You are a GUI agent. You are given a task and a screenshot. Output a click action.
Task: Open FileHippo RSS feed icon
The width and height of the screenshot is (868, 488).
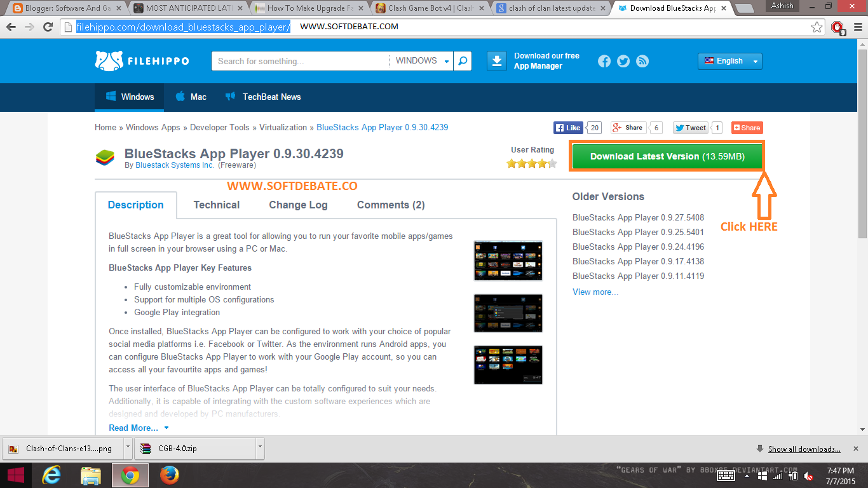click(x=642, y=61)
